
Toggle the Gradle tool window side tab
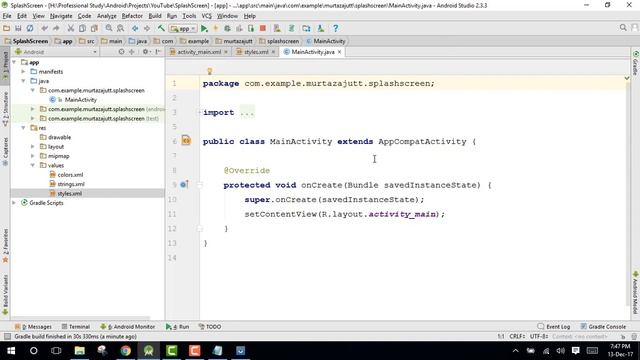[636, 63]
